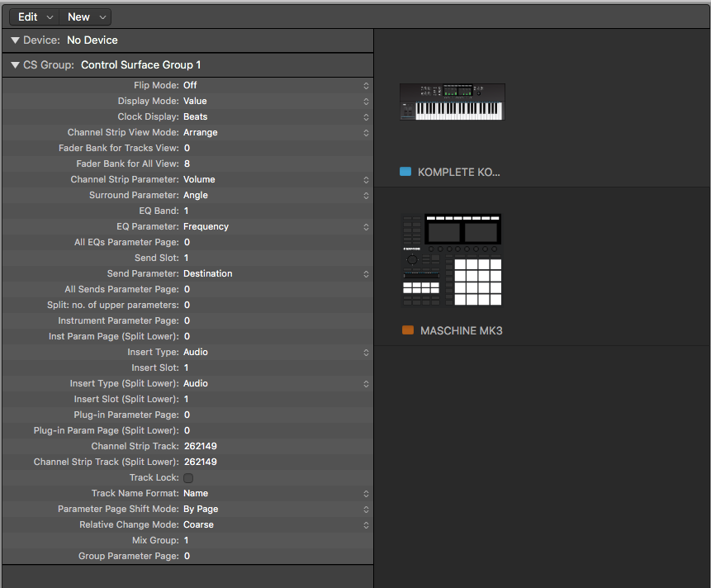Enable the Track Lock checkbox
The height and width of the screenshot is (588, 711).
tap(188, 478)
